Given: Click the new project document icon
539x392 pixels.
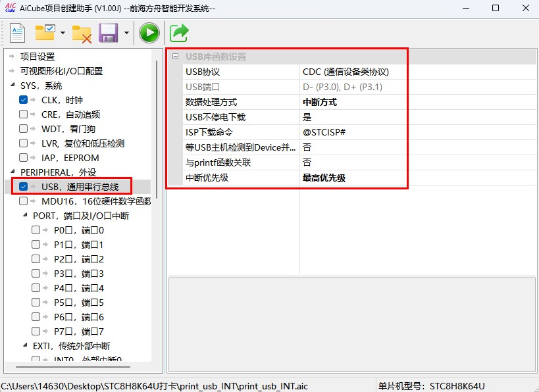Looking at the screenshot, I should coord(17,33).
